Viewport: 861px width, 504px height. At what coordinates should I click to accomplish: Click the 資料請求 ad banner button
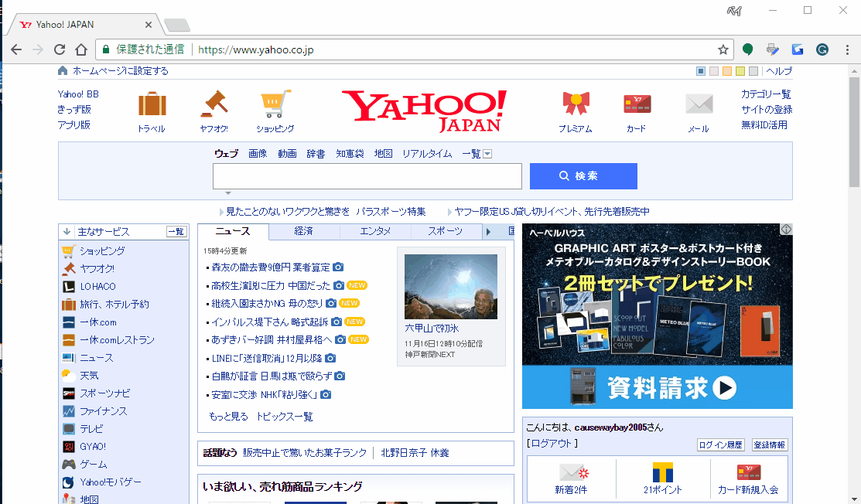[x=658, y=387]
